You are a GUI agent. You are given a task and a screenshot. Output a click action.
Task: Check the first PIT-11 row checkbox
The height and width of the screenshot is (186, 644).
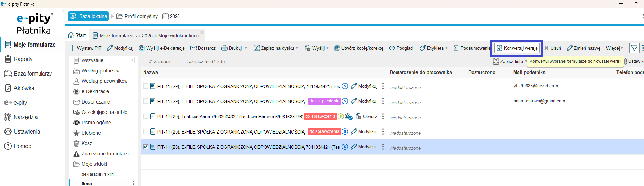point(146,86)
